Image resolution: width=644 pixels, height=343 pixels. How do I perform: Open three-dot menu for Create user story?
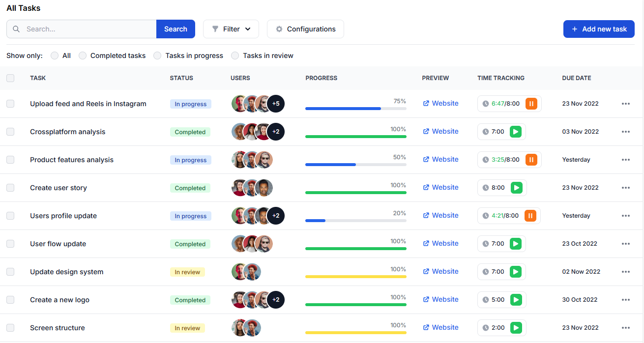click(625, 188)
